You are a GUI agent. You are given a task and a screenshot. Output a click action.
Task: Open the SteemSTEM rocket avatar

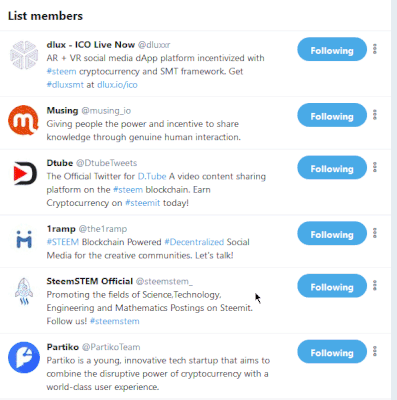point(24,291)
